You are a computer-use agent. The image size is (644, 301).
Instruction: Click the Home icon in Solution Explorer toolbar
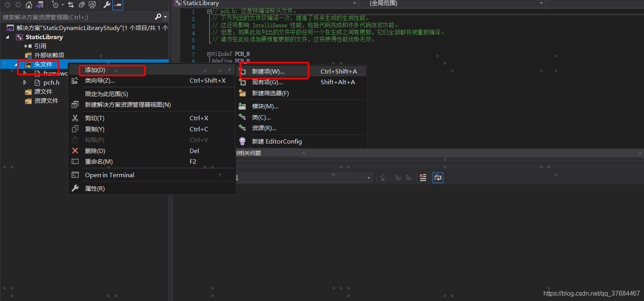(x=28, y=5)
